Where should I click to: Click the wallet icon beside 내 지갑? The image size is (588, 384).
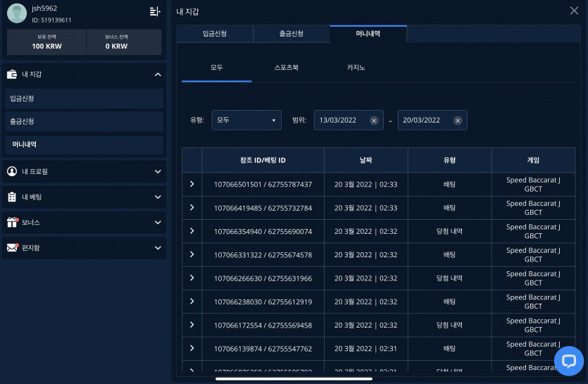12,74
